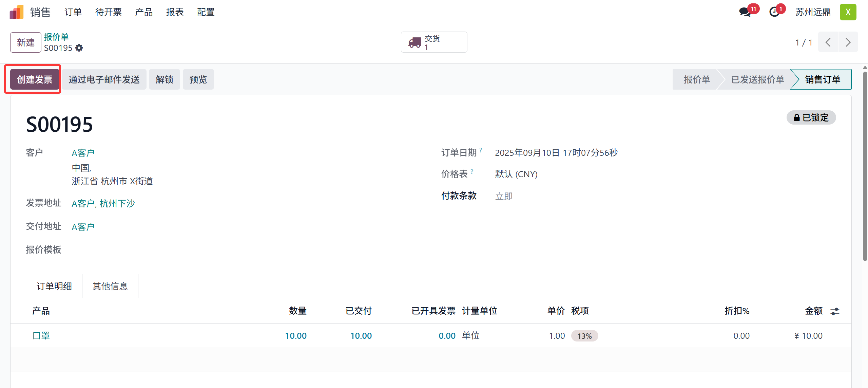The height and width of the screenshot is (388, 868).
Task: Click the 金额 column header
Action: (x=814, y=311)
